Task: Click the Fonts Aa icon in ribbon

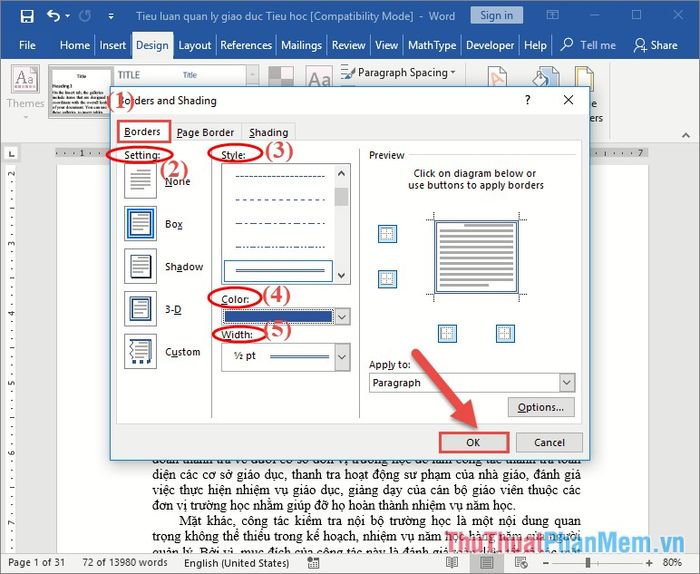Action: (x=319, y=77)
